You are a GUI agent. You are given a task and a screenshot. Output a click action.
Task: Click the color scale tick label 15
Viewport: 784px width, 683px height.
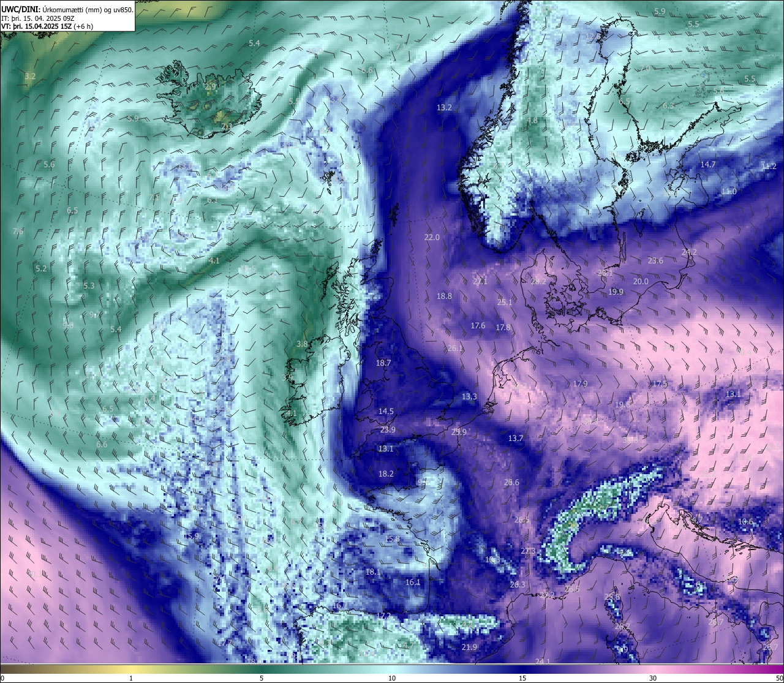click(x=522, y=678)
